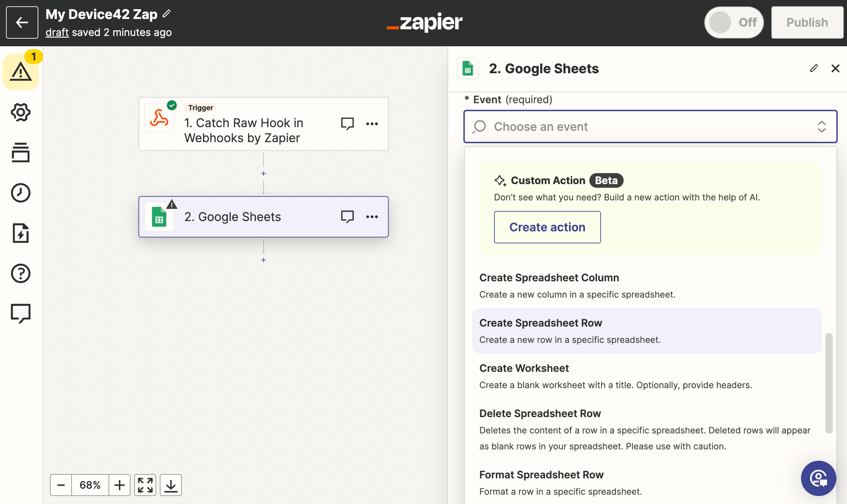Click the Create action button
This screenshot has height=504, width=847.
point(547,227)
